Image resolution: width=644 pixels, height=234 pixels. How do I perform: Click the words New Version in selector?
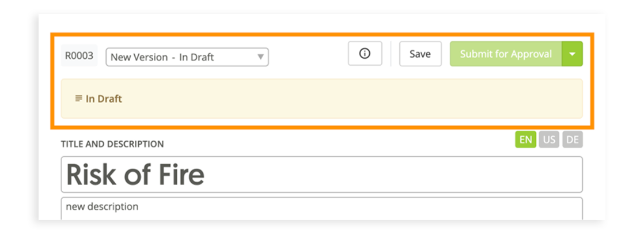(x=139, y=57)
